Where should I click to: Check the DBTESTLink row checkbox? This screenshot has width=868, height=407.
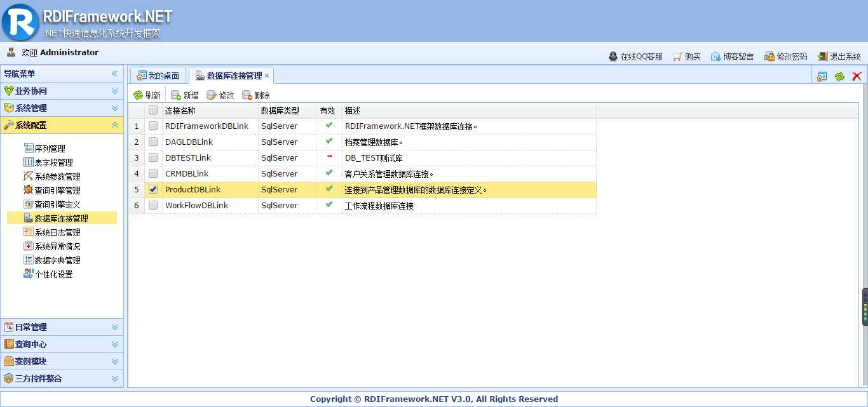153,158
